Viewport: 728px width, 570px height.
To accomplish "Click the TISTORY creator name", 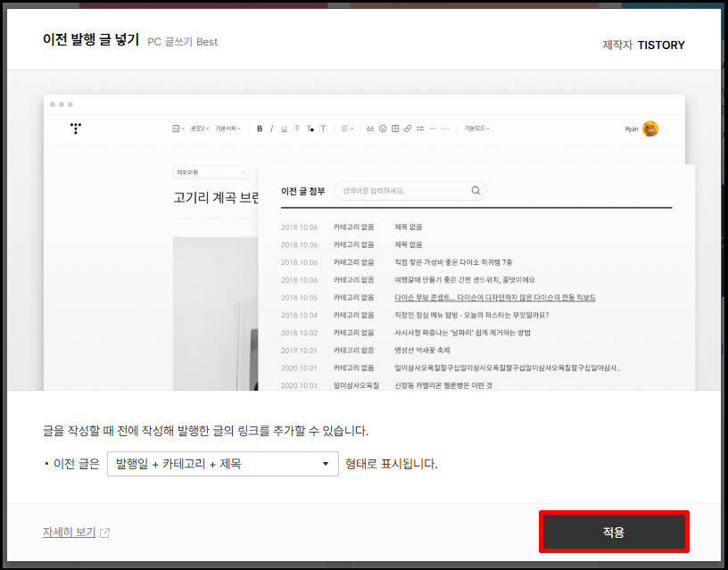I will pyautogui.click(x=661, y=45).
